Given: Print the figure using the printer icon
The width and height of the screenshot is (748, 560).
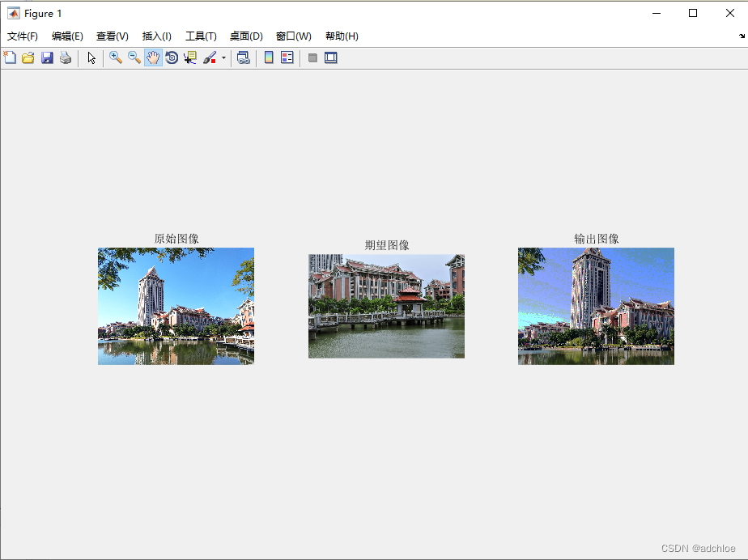Looking at the screenshot, I should click(x=66, y=57).
